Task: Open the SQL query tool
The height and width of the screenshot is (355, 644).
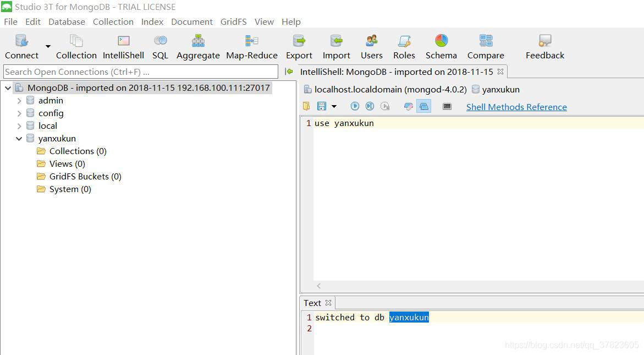Action: click(160, 47)
